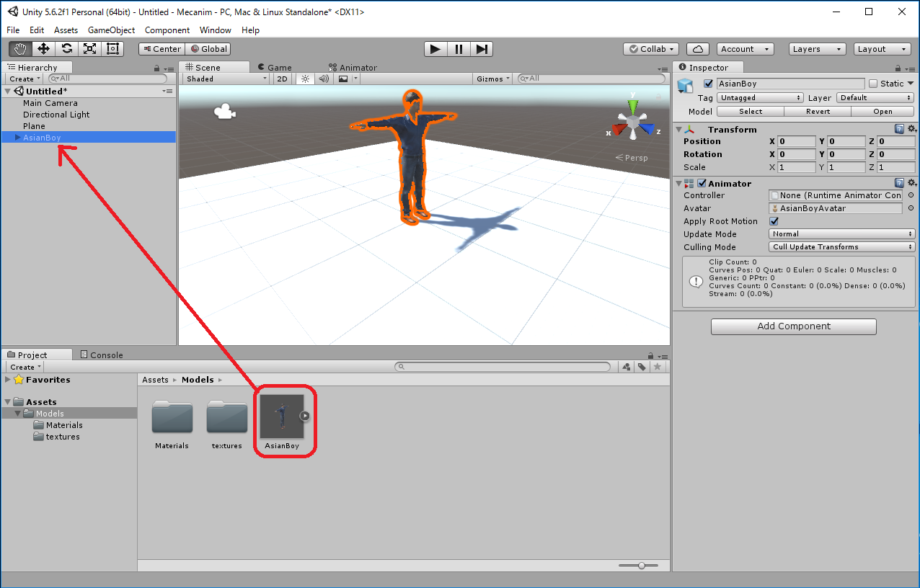920x588 pixels.
Task: Toggle scene lighting sun icon
Action: pyautogui.click(x=305, y=79)
